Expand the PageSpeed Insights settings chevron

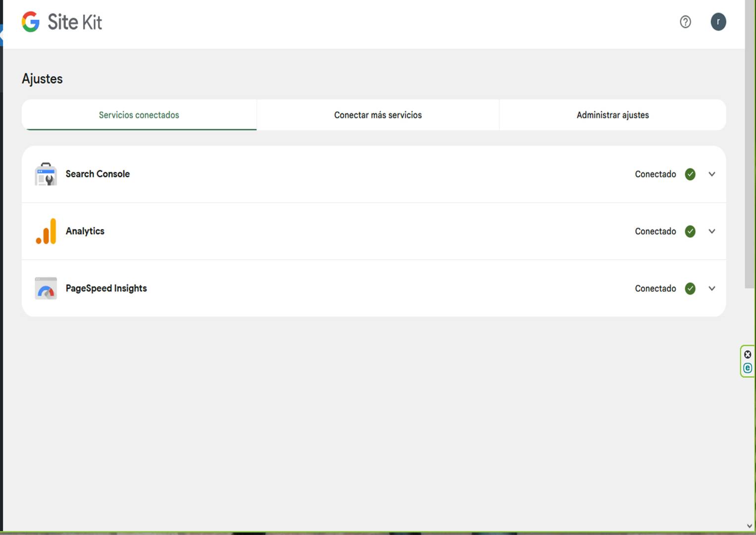[x=712, y=288]
